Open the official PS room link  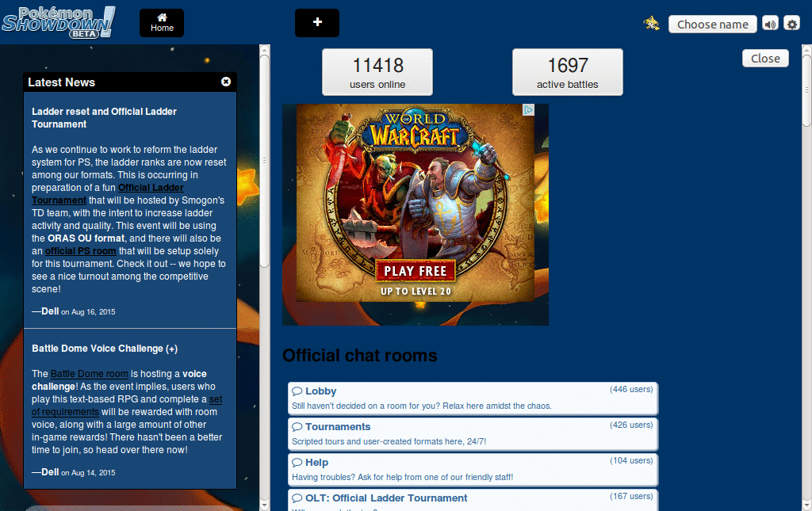80,251
